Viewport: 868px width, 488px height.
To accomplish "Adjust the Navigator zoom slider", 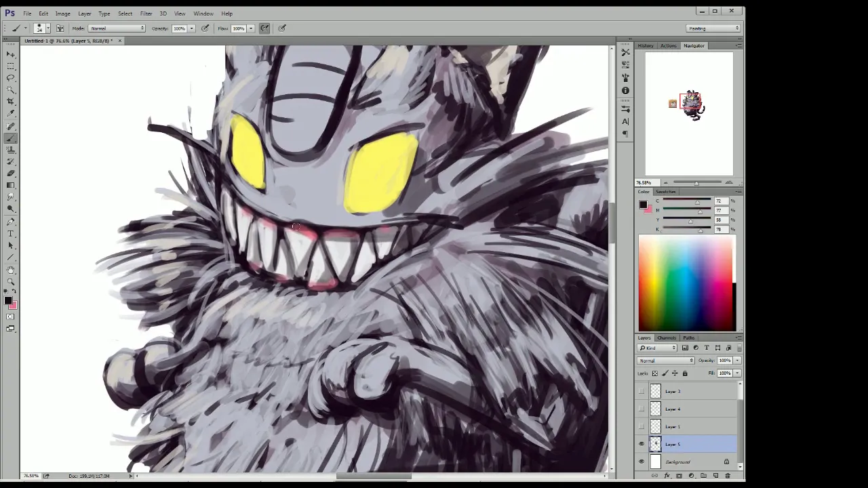I will tap(696, 183).
